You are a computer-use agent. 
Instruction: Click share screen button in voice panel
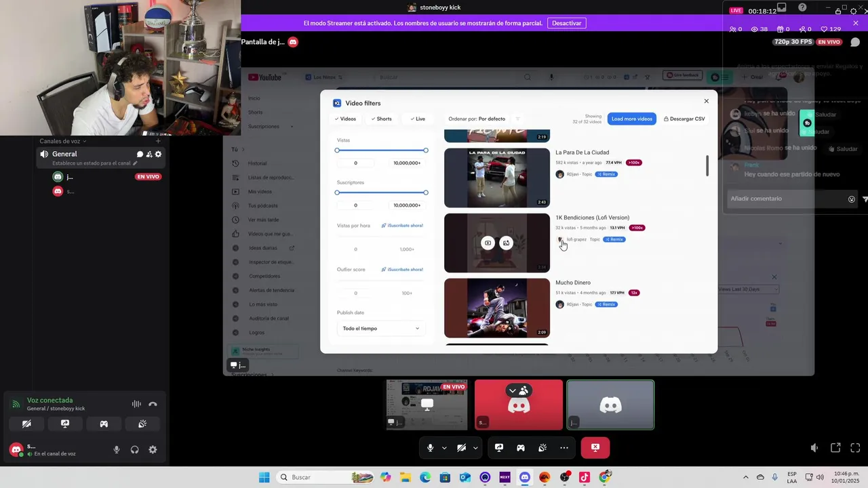[65, 424]
